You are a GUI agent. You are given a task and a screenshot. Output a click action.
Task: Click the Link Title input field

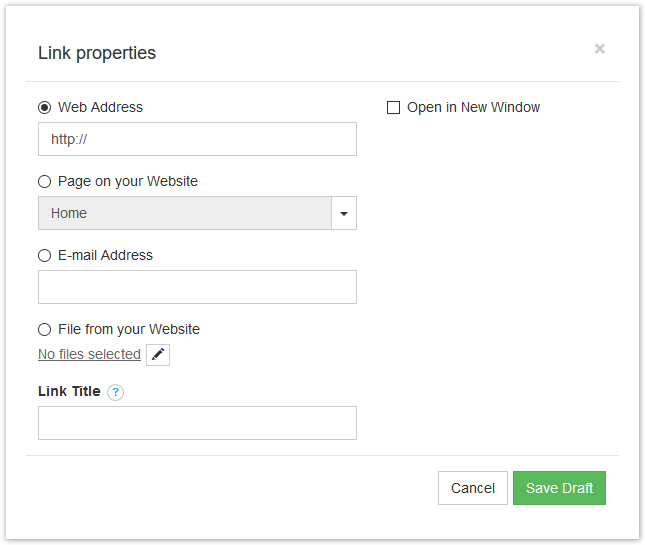197,423
